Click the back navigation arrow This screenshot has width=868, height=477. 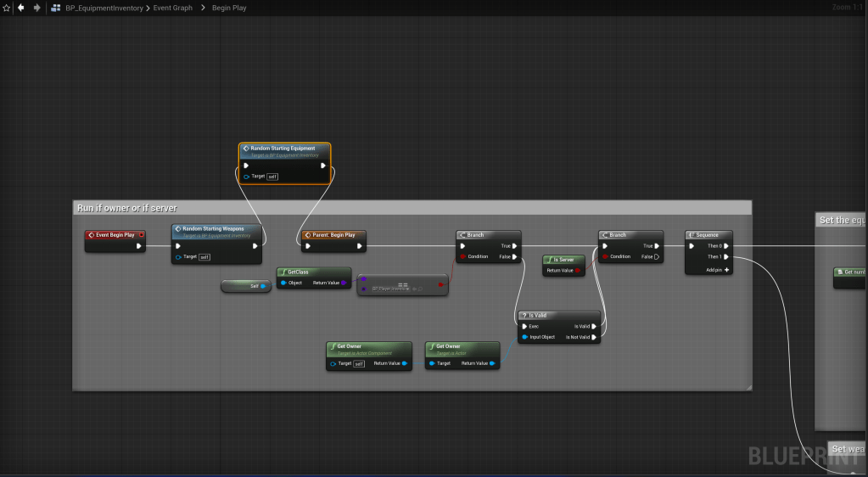[21, 8]
